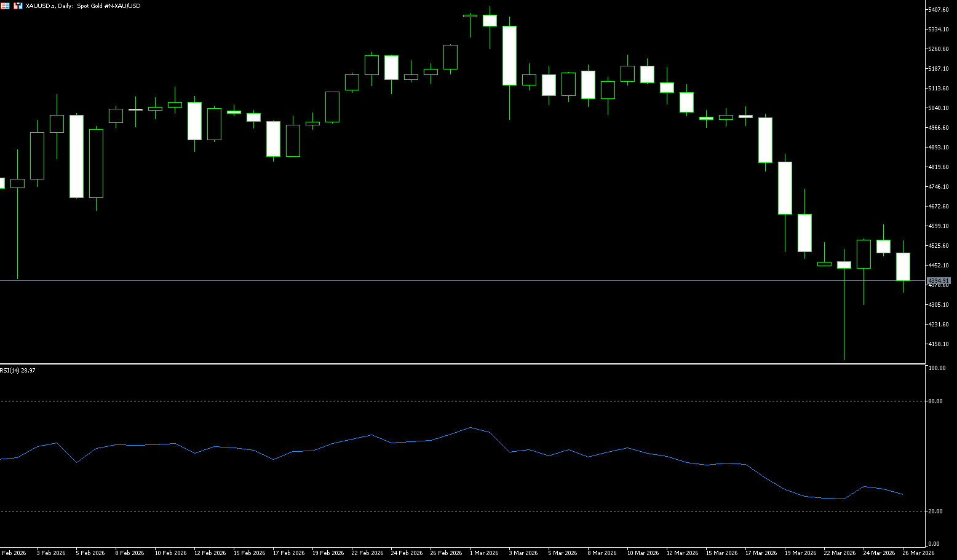Select the RSI(14) 28.97 indicator label
Viewport: 957px width, 560px height.
click(18, 370)
